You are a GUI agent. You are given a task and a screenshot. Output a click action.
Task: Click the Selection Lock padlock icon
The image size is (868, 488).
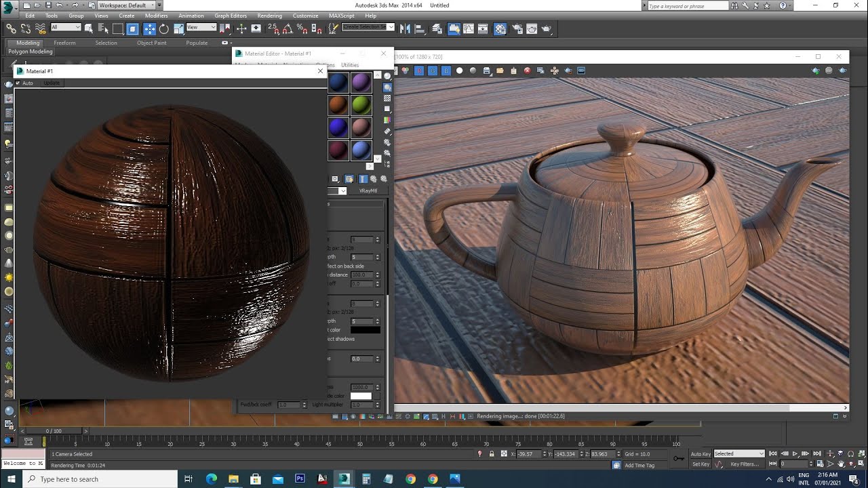click(x=491, y=454)
